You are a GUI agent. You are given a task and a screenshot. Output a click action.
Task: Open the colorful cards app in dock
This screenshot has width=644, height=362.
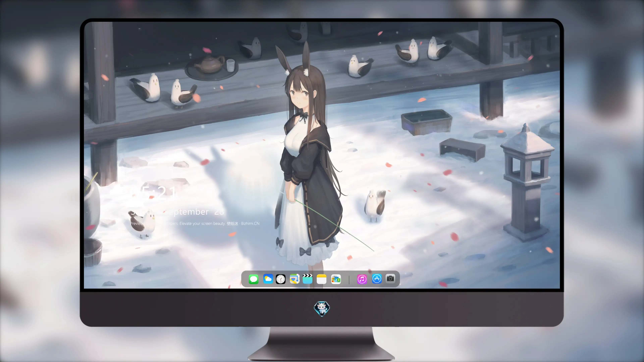click(x=336, y=279)
